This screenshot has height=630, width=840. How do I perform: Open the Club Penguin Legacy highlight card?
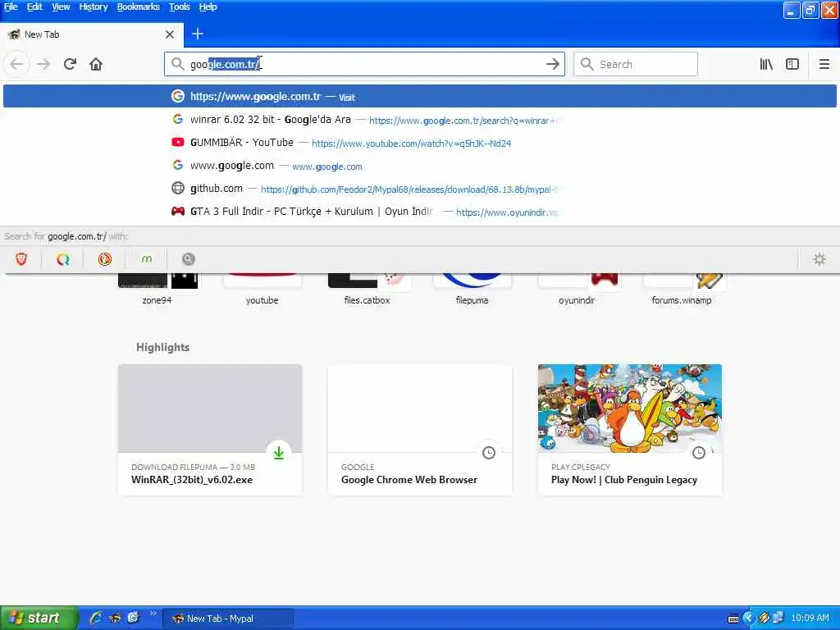click(x=630, y=430)
